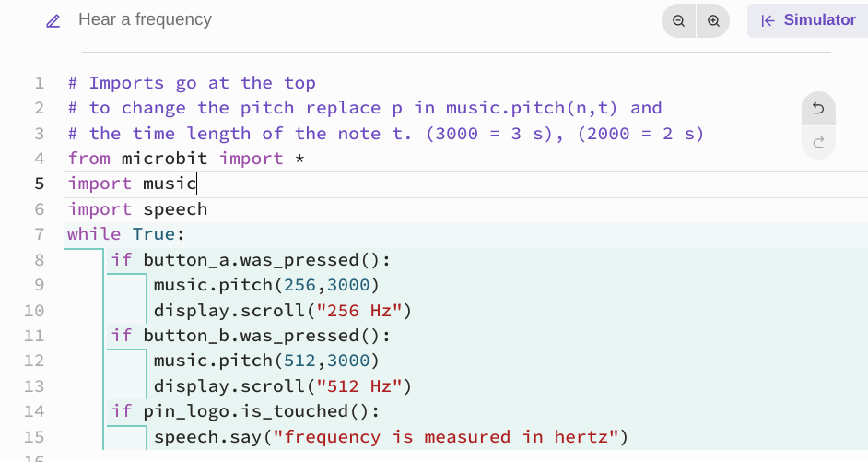Screen dimensions: 868x462
Task: Place cursor on "import speech" line
Action: click(x=137, y=209)
